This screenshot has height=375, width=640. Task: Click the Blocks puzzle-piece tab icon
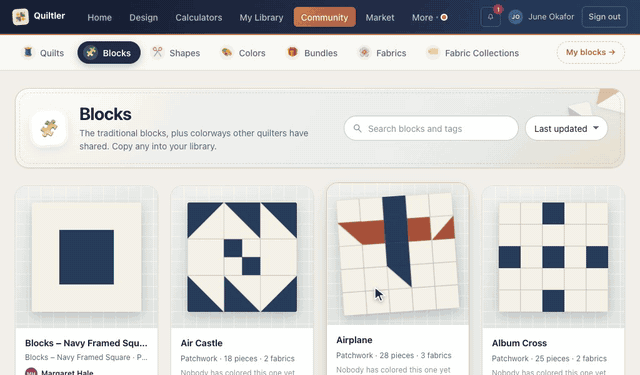click(x=91, y=53)
